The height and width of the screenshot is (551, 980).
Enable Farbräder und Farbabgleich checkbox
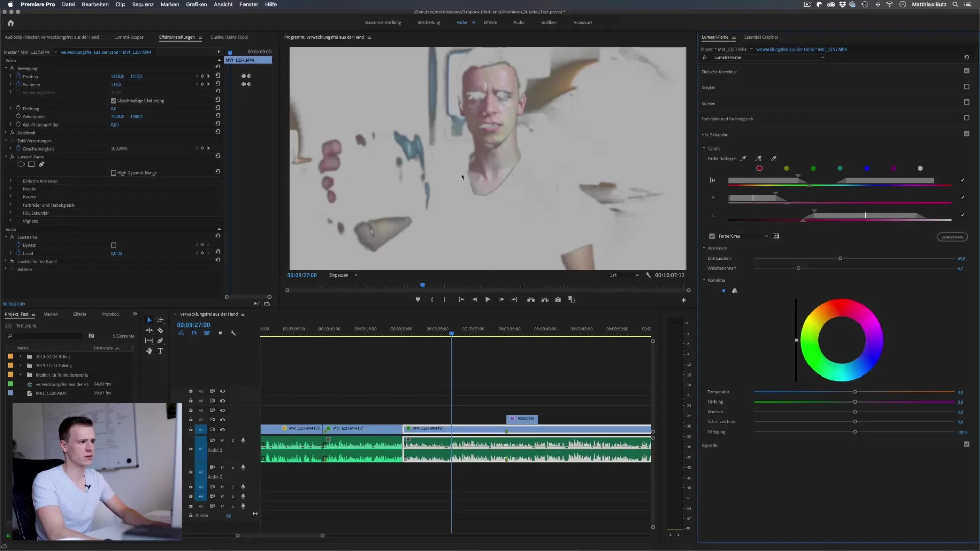tap(966, 118)
